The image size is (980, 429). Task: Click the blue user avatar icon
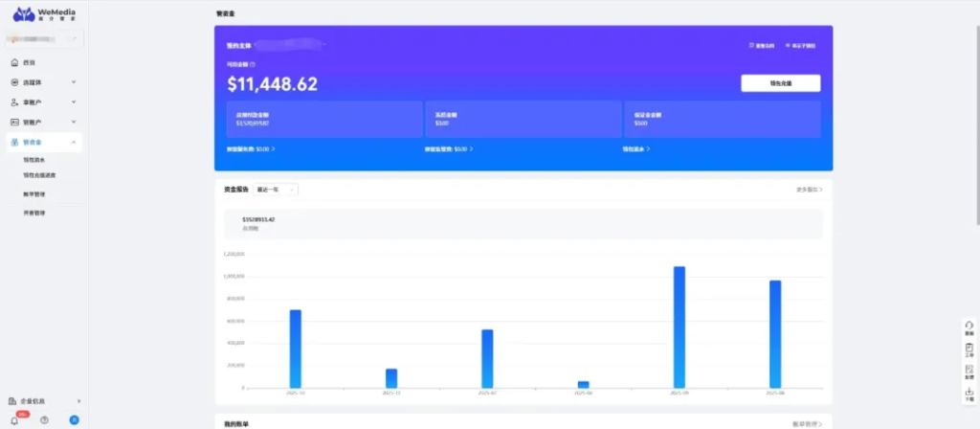(74, 420)
